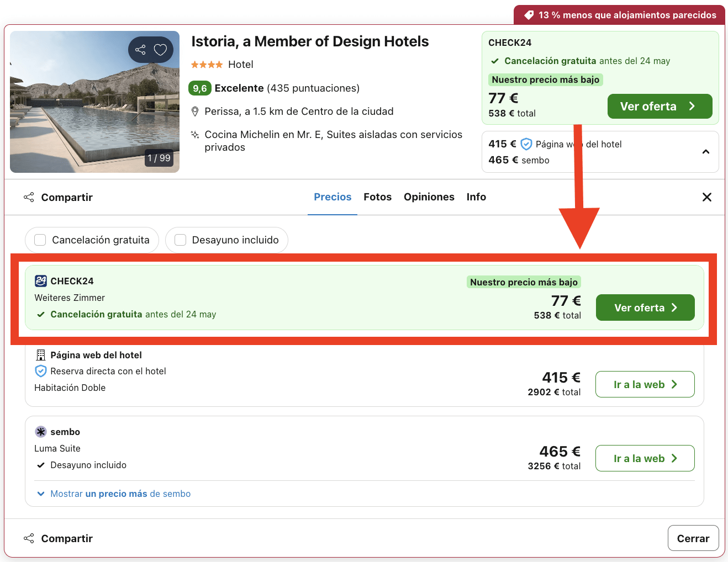Click the 1 / 99 photo counter
This screenshot has width=728, height=562.
tap(159, 158)
